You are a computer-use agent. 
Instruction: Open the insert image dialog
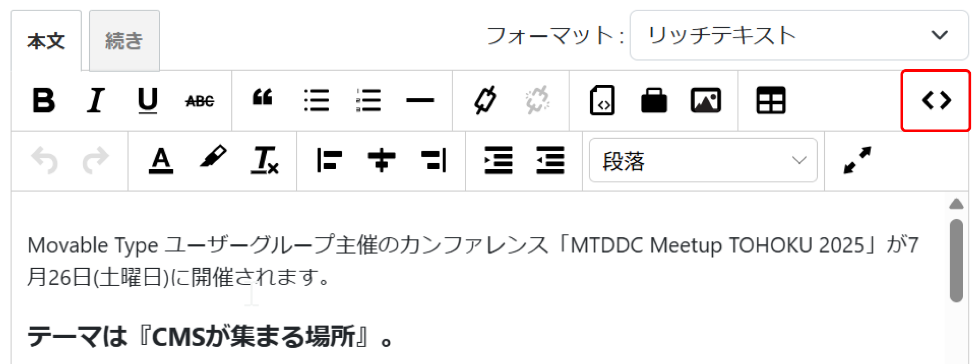pyautogui.click(x=706, y=101)
